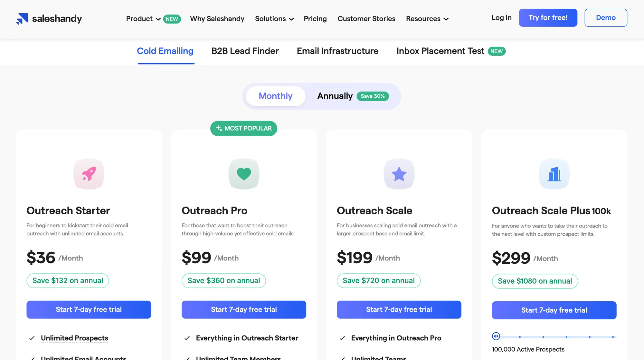Click checkmark beside Everything in Outreach Starter
Viewport: 644px width, 360px height.
coord(187,338)
